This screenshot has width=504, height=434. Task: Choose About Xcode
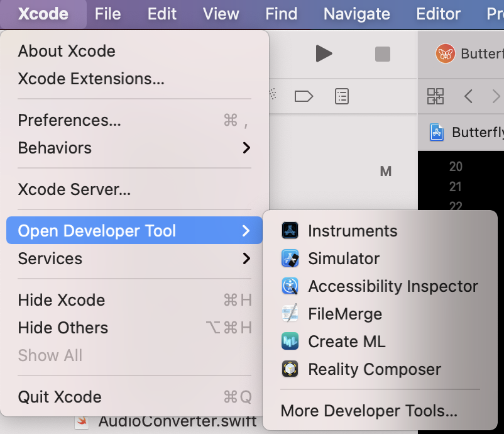click(134, 51)
